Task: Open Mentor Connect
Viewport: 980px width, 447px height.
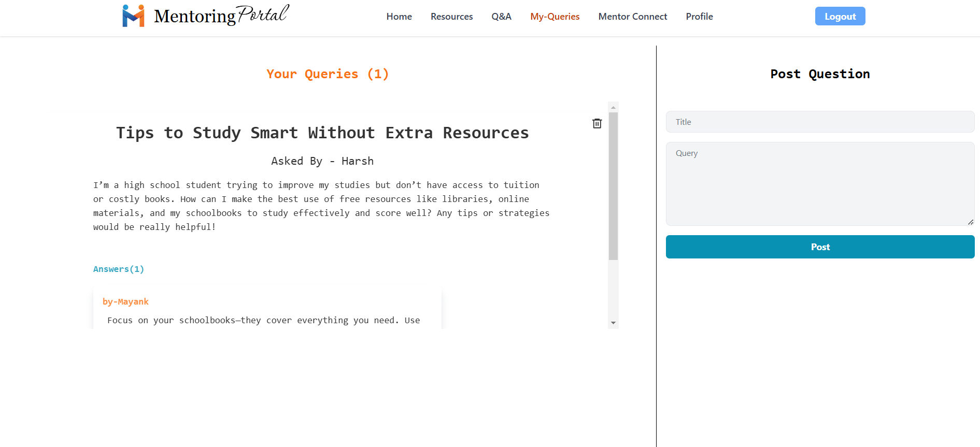Action: click(x=632, y=17)
